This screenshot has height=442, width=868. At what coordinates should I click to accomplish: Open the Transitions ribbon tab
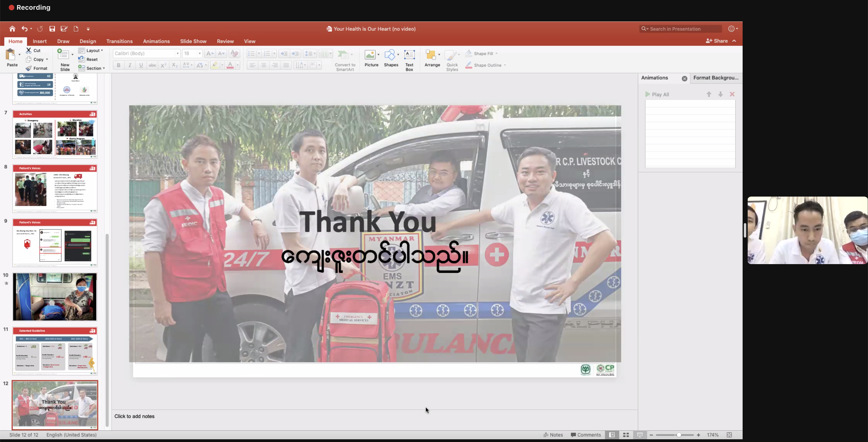pyautogui.click(x=119, y=41)
